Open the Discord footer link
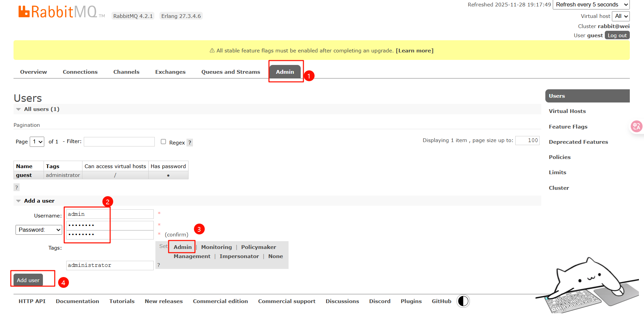644x321 pixels. point(380,301)
